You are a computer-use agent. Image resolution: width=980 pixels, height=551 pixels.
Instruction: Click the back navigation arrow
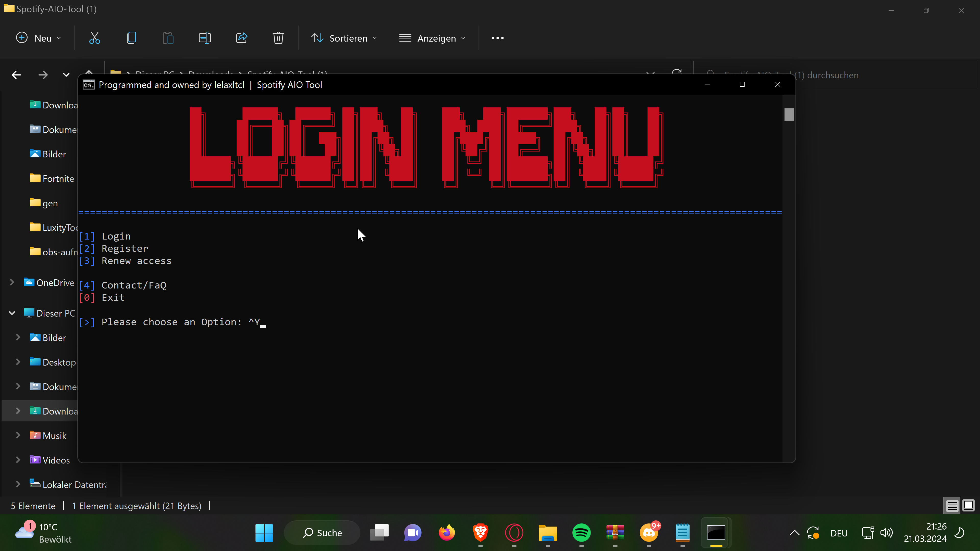click(x=16, y=75)
